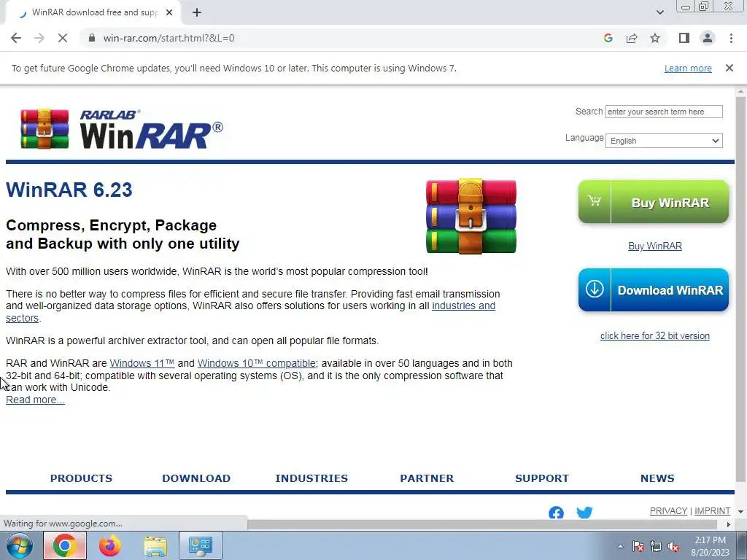Open the Buy WinRAR text link
The height and width of the screenshot is (560, 747).
pyautogui.click(x=654, y=246)
